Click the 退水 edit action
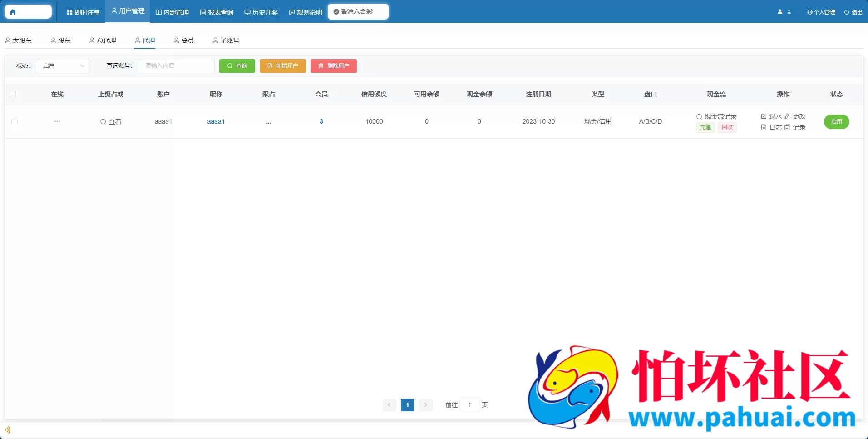This screenshot has height=439, width=868. [x=772, y=116]
